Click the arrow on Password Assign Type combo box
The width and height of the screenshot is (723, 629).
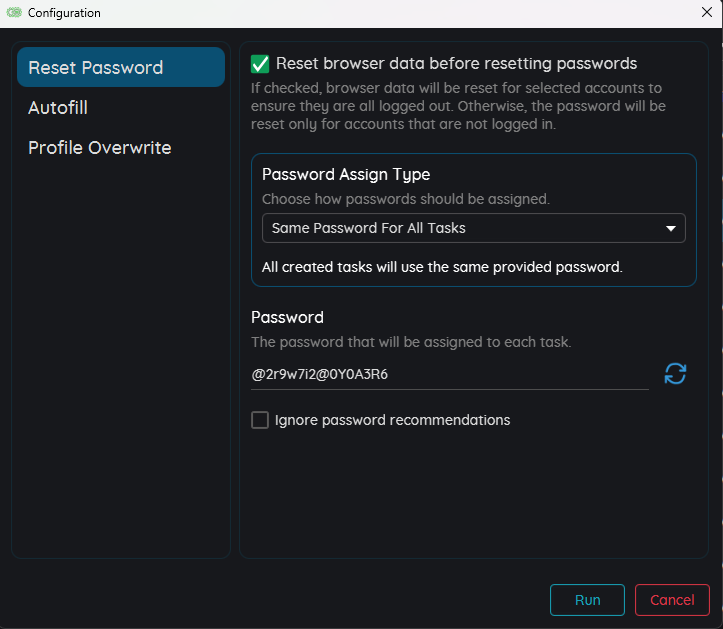[x=671, y=228]
